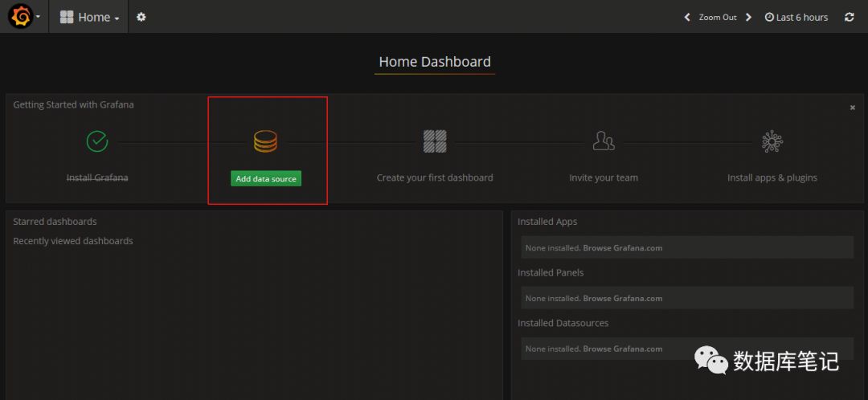Open the Last 6 hours time picker
868x400 pixels.
[796, 17]
